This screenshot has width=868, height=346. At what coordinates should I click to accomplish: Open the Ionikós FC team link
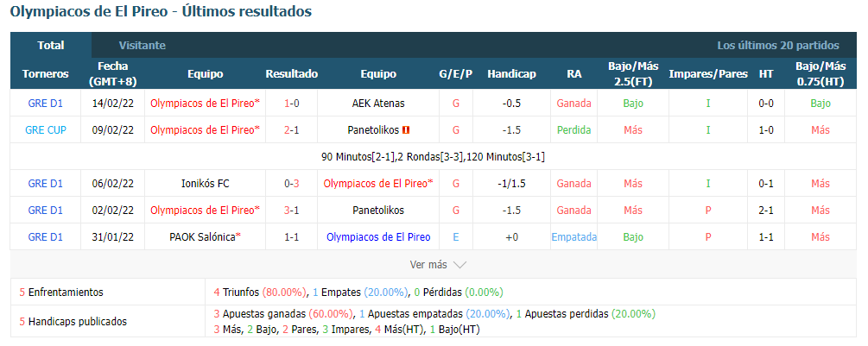click(205, 184)
